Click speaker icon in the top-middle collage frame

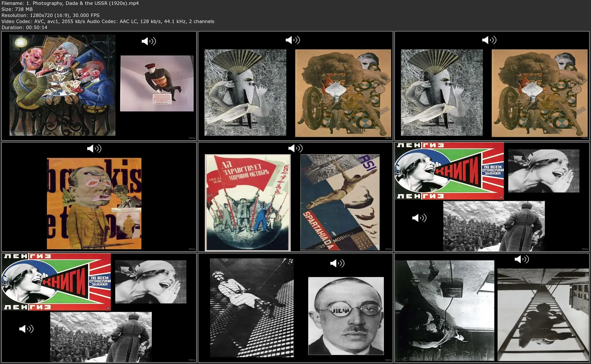point(293,40)
